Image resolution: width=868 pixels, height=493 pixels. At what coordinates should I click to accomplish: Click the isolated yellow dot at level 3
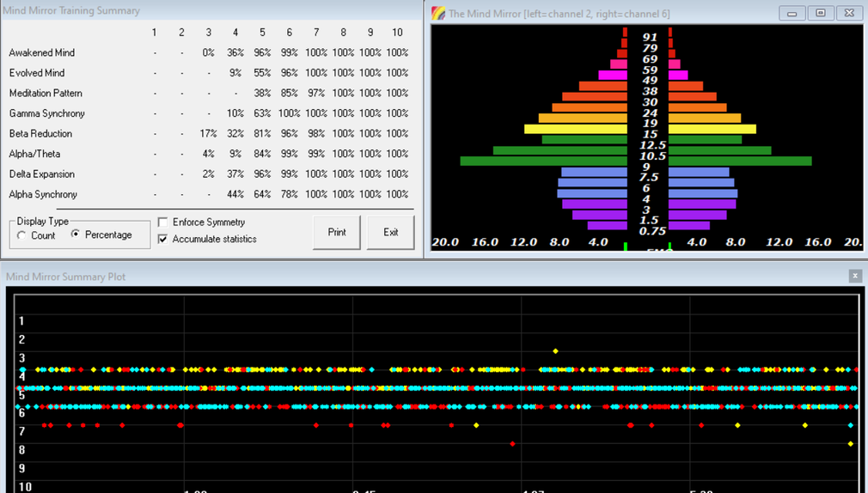pyautogui.click(x=556, y=350)
